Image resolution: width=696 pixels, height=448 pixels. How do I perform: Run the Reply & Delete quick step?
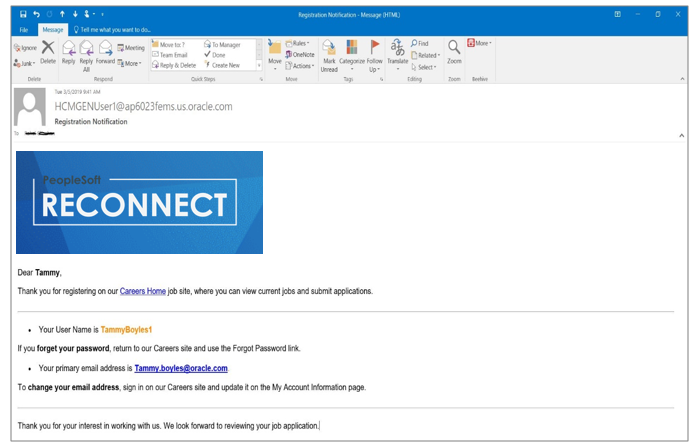click(x=174, y=65)
